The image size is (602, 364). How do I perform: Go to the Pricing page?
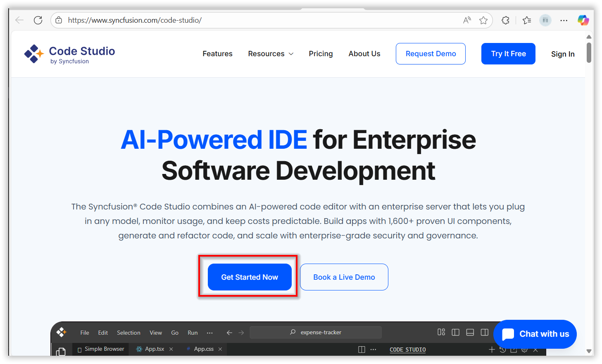pyautogui.click(x=321, y=54)
